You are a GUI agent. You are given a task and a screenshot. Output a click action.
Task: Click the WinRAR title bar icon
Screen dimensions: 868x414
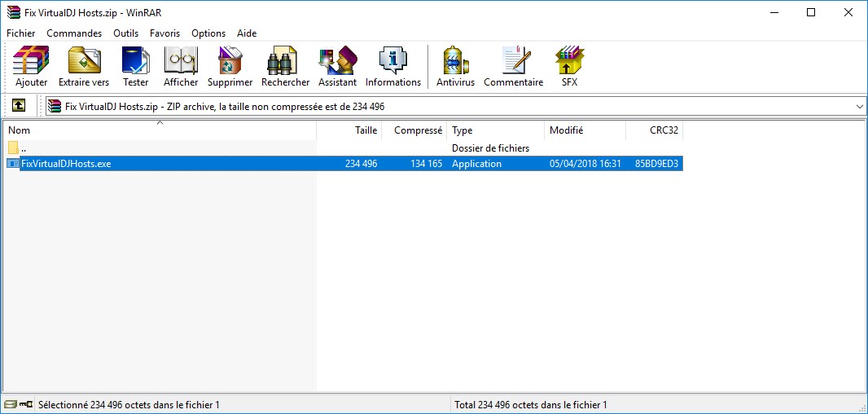13,12
